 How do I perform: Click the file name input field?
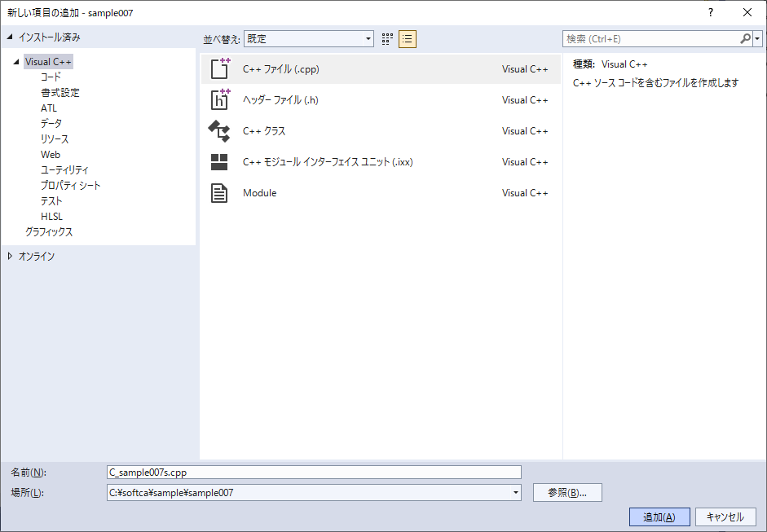point(314,472)
